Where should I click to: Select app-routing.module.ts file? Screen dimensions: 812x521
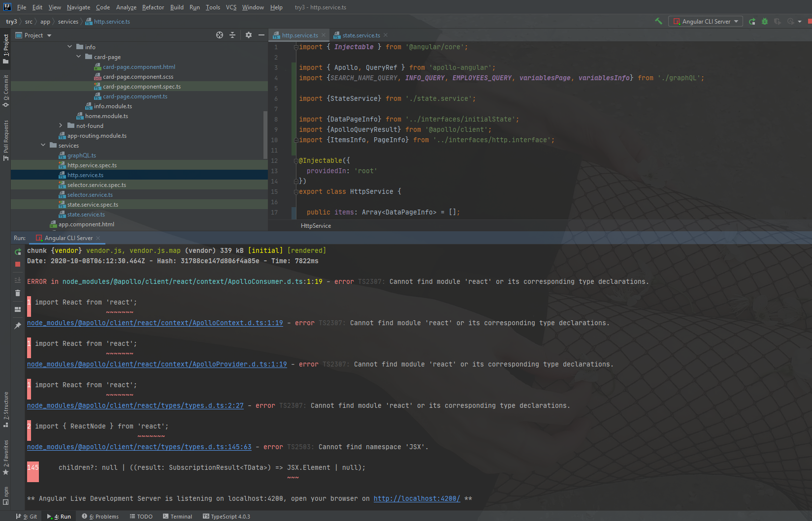pos(97,136)
